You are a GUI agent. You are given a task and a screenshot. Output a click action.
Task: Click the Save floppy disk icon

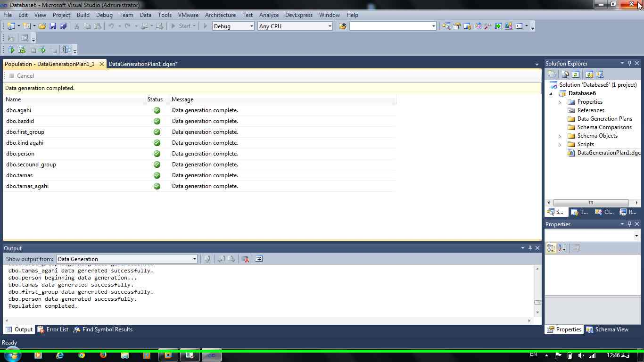tap(53, 26)
